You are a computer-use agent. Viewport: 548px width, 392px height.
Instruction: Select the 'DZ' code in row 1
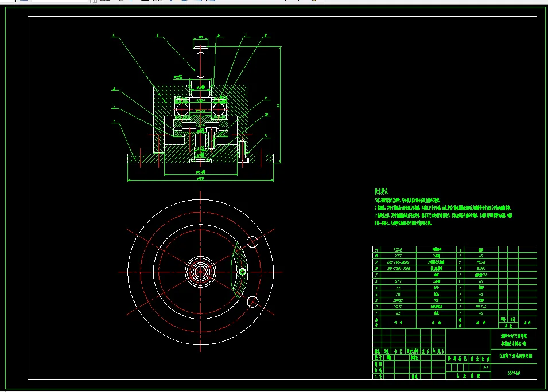point(398,313)
